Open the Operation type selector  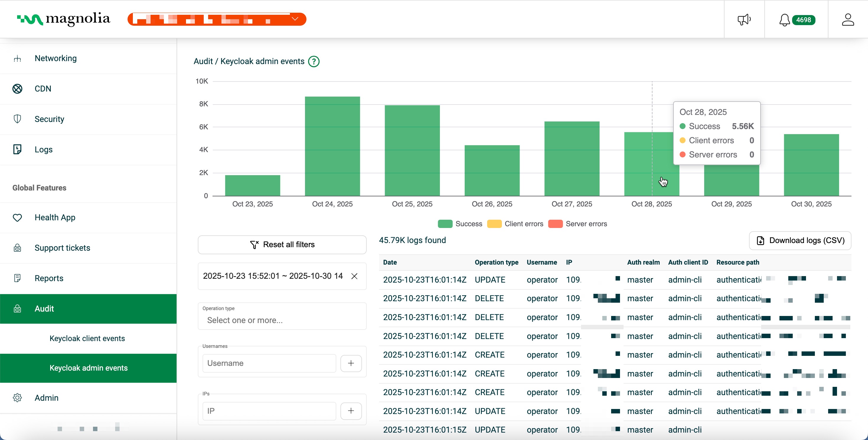click(x=282, y=320)
